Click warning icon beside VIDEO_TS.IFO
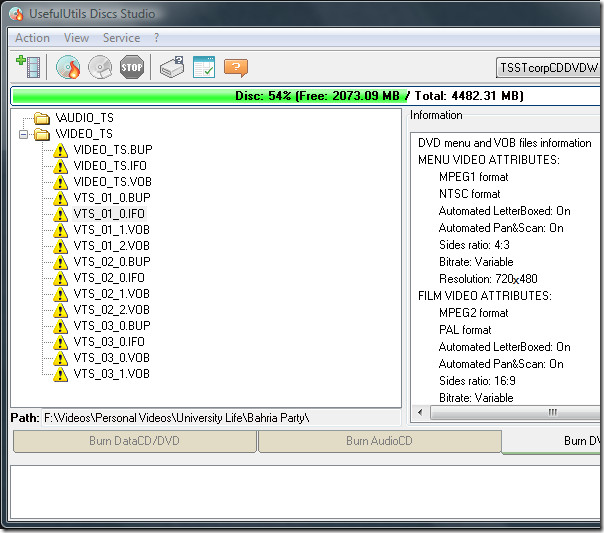This screenshot has width=604, height=533. 60,166
